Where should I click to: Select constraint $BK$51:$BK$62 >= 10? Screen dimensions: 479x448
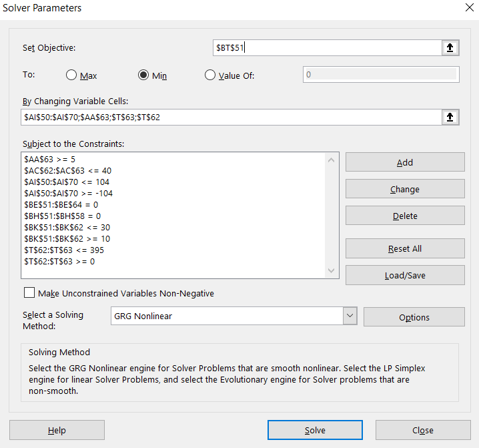click(x=67, y=238)
